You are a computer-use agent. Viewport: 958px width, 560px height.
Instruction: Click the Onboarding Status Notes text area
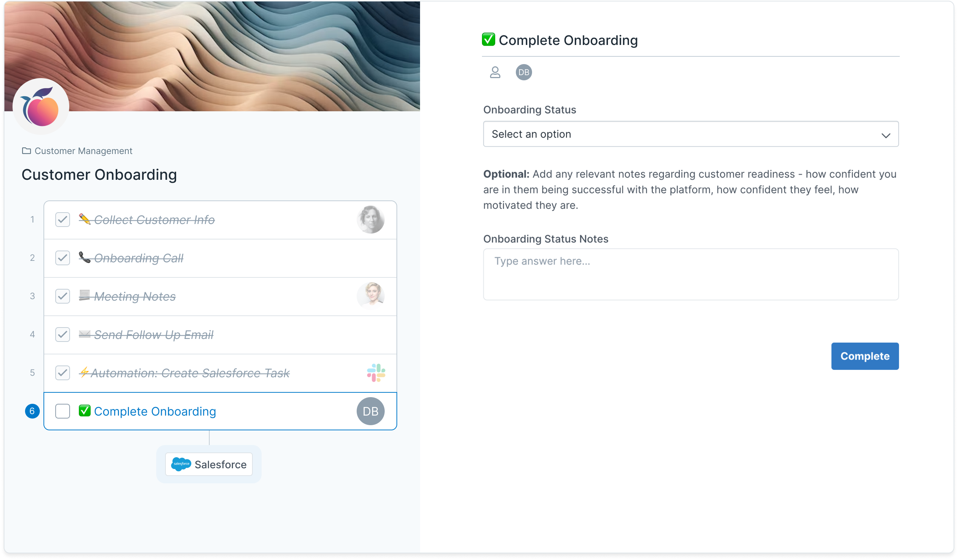pos(691,274)
